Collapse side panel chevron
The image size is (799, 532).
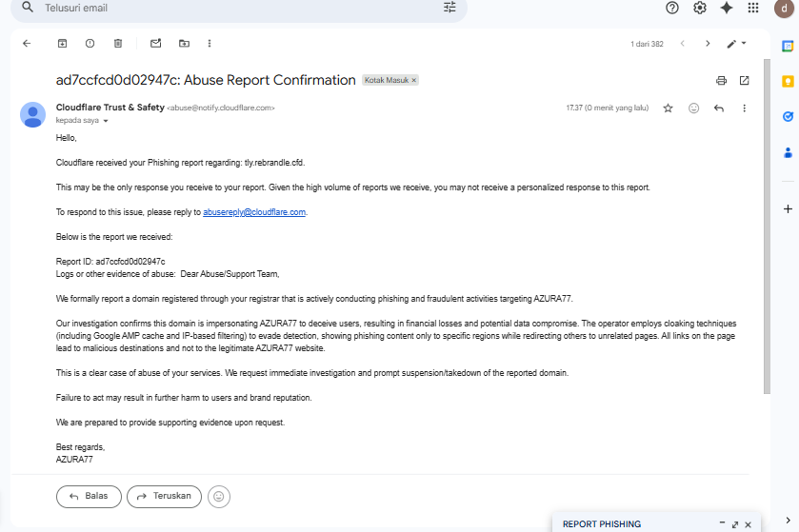point(788,521)
